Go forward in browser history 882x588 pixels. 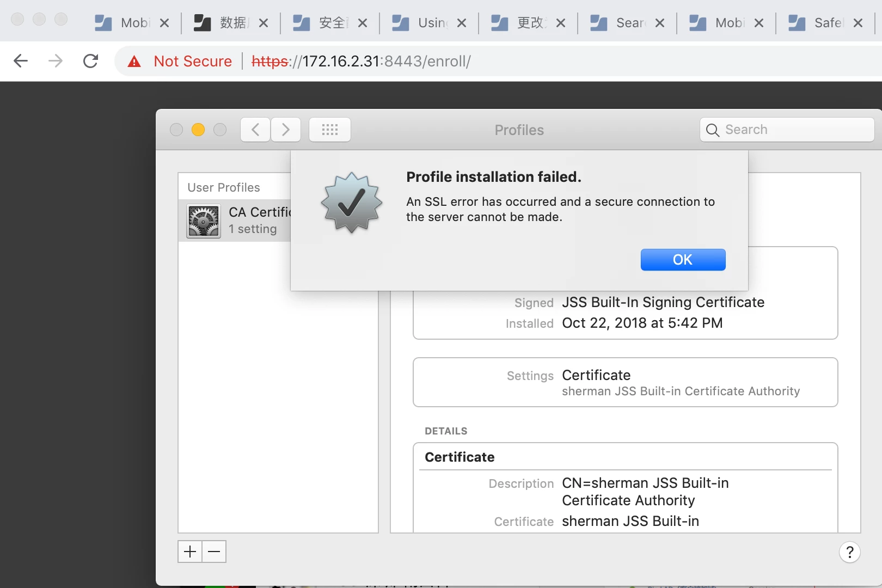56,61
